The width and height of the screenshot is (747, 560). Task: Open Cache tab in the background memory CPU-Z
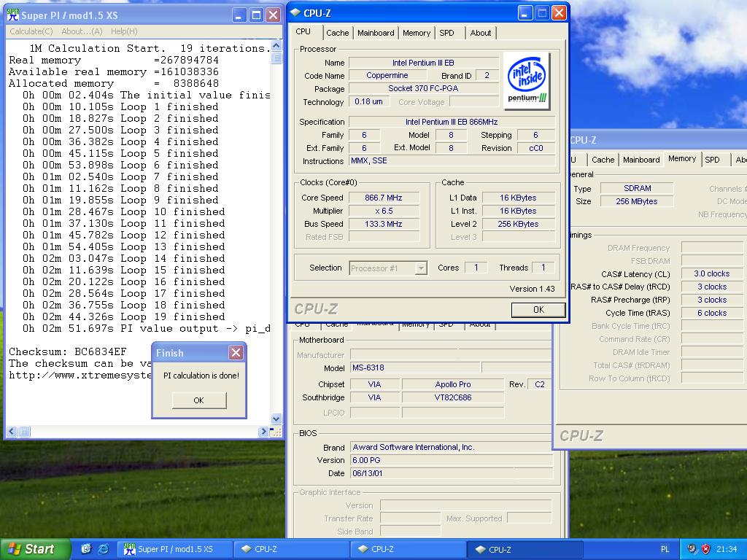tap(603, 160)
